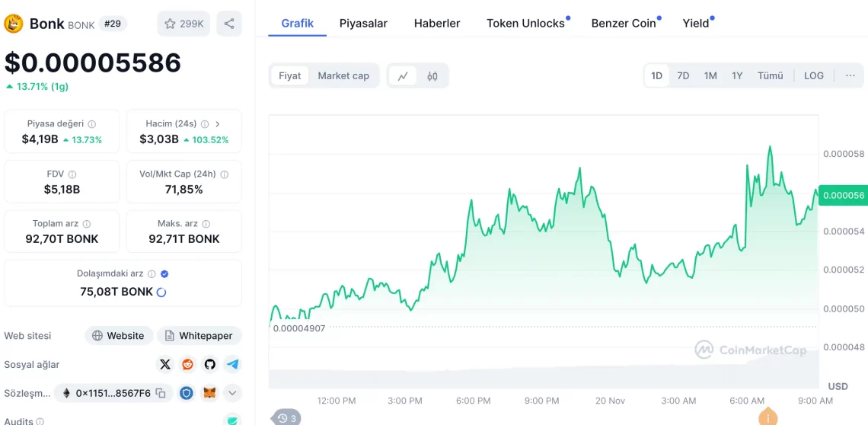Screen dimensions: 868x425
Task: Open the Whitepaper link
Action: click(199, 335)
